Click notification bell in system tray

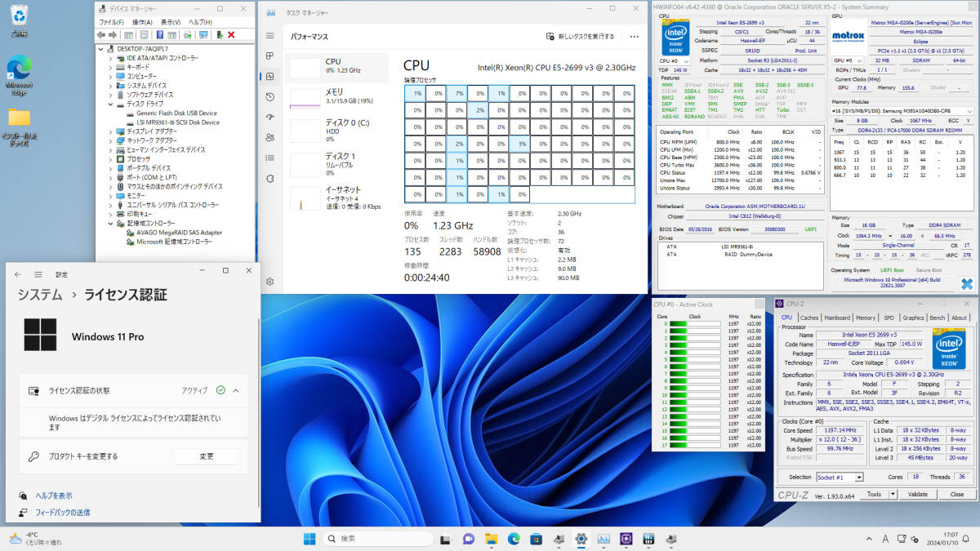point(966,539)
